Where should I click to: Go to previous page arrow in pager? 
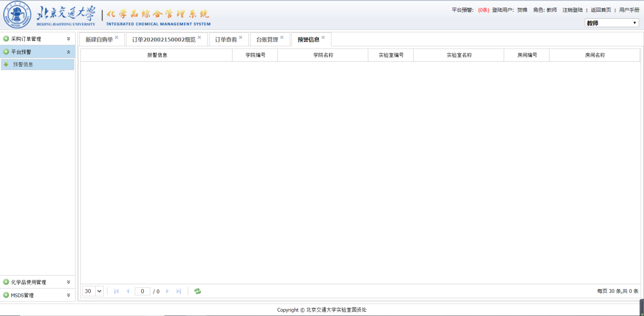pos(128,291)
